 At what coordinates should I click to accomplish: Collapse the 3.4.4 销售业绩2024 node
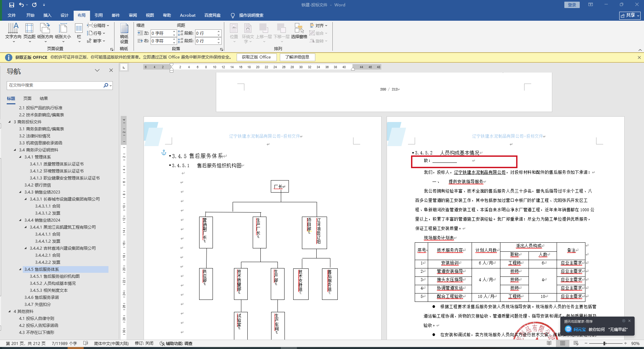point(20,220)
